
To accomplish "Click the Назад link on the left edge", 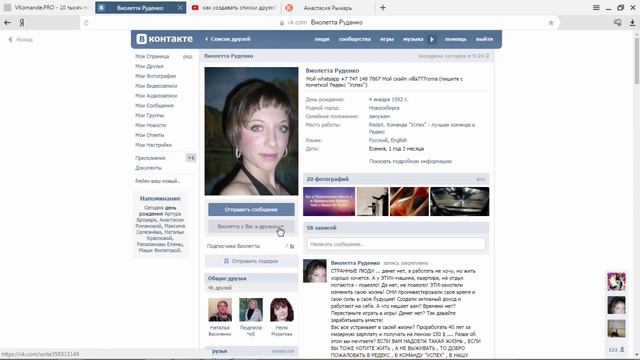I will tap(20, 40).
